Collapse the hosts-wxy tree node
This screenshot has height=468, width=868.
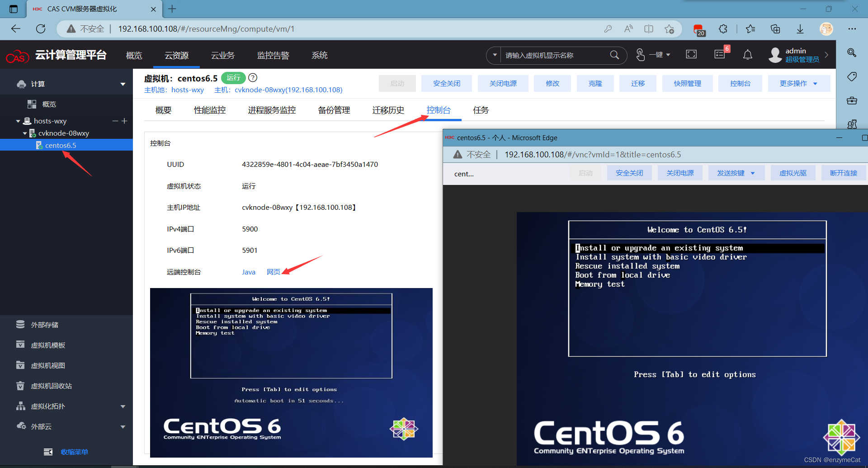[18, 121]
